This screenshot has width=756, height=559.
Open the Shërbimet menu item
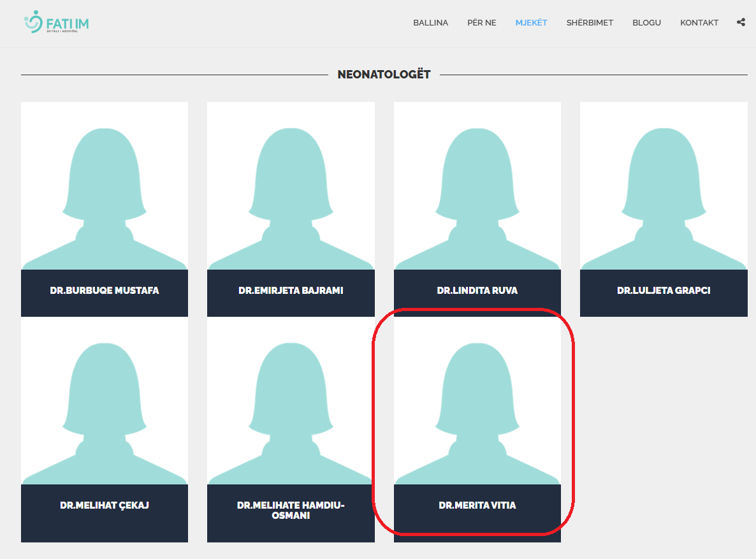point(590,23)
